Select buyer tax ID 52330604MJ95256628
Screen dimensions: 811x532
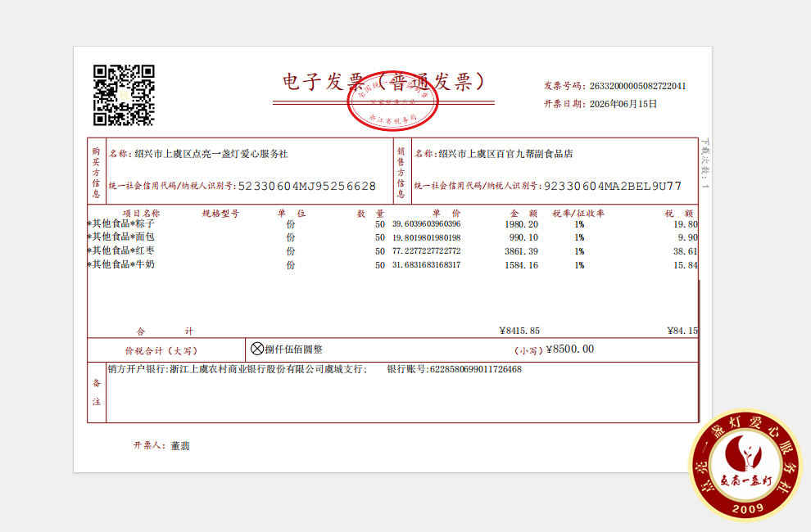(x=307, y=186)
